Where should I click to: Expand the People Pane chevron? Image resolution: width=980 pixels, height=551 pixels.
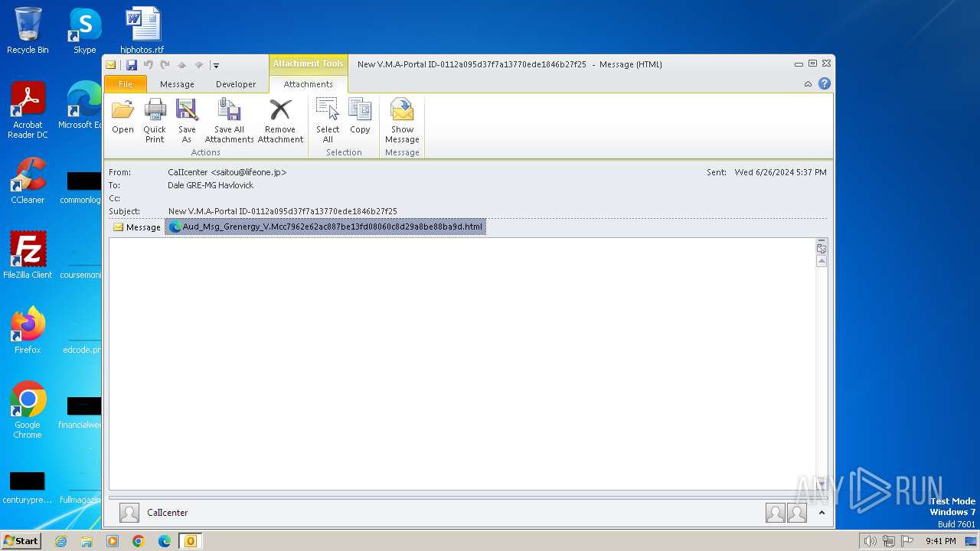tap(822, 513)
